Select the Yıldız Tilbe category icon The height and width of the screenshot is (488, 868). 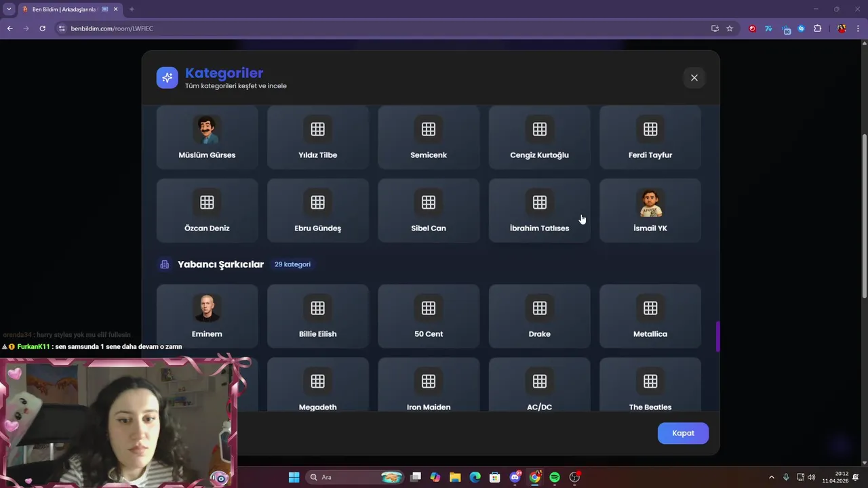317,129
